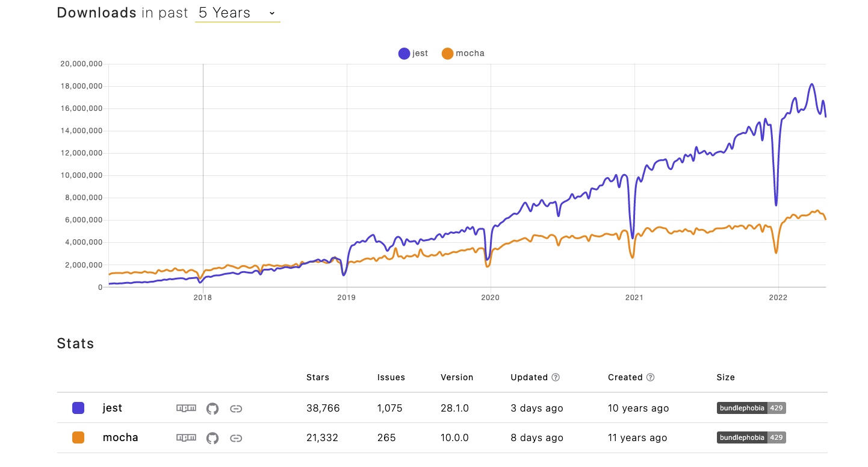The image size is (868, 467).
Task: Click the mocha package name in stats
Action: (120, 437)
